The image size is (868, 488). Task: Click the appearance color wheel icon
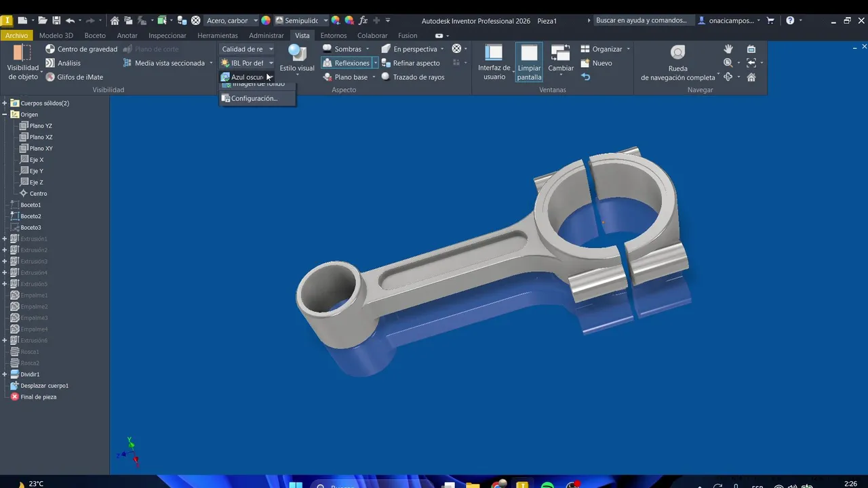click(266, 20)
